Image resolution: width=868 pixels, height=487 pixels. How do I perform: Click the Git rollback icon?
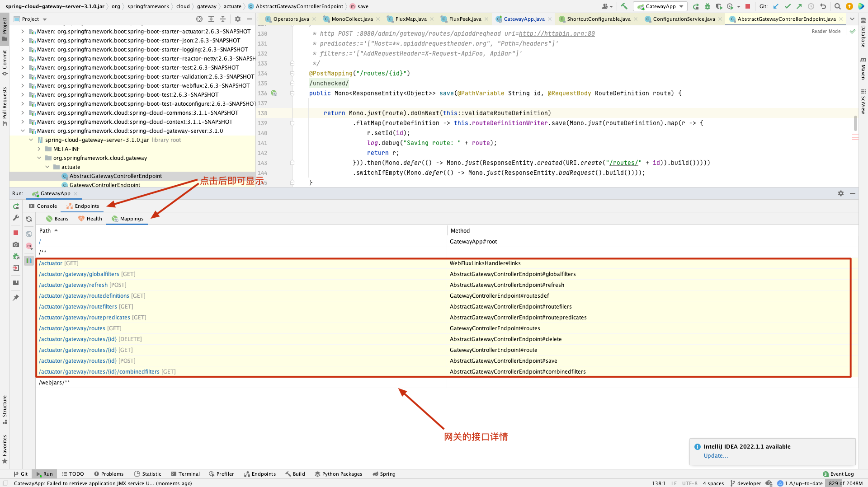click(823, 6)
